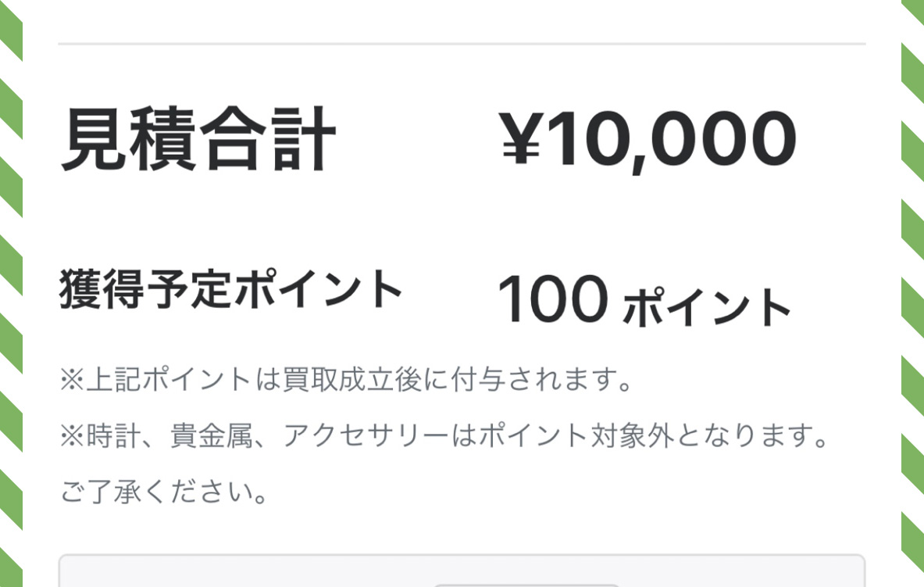This screenshot has height=587, width=924.
Task: Click the horizontal divider line above 見積合計
Action: click(x=462, y=44)
